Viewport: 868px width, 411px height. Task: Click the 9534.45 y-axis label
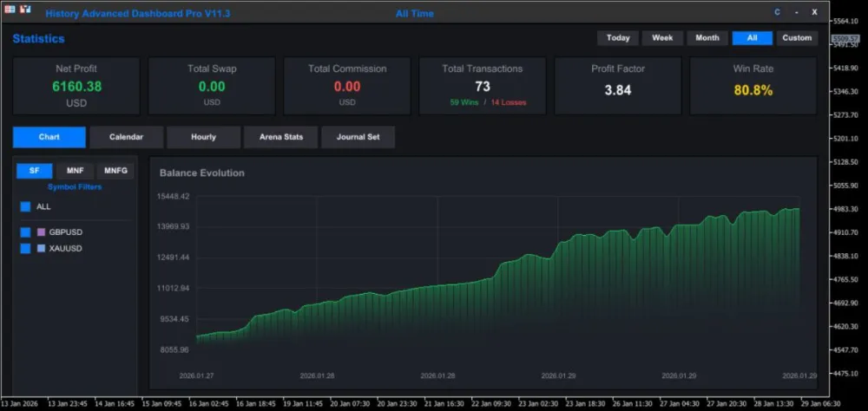point(175,319)
